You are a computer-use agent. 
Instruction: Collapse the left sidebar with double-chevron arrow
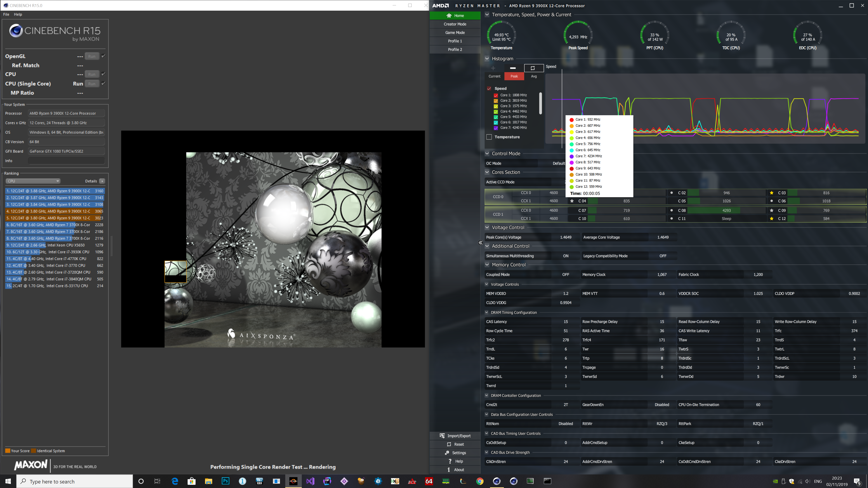tap(481, 242)
